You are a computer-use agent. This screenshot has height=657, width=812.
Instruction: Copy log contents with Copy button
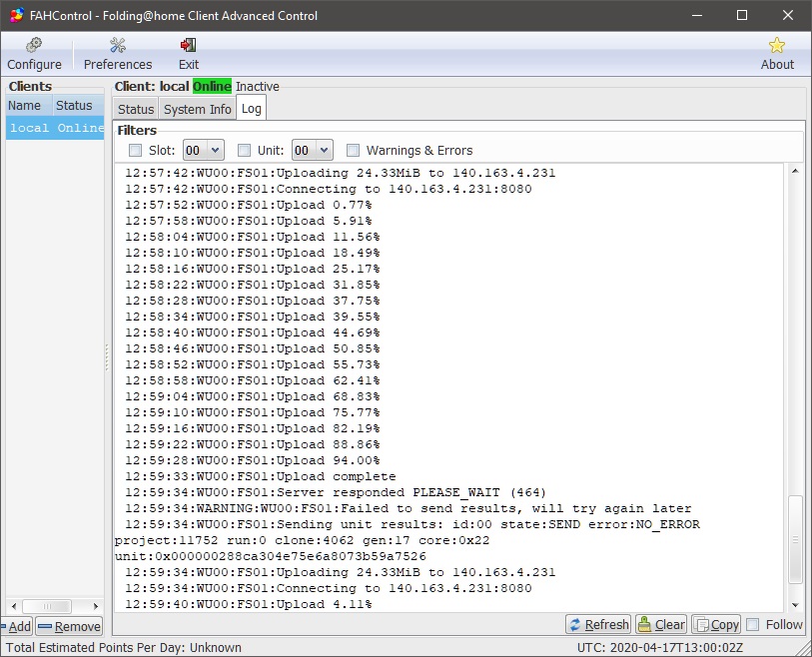[x=716, y=624]
